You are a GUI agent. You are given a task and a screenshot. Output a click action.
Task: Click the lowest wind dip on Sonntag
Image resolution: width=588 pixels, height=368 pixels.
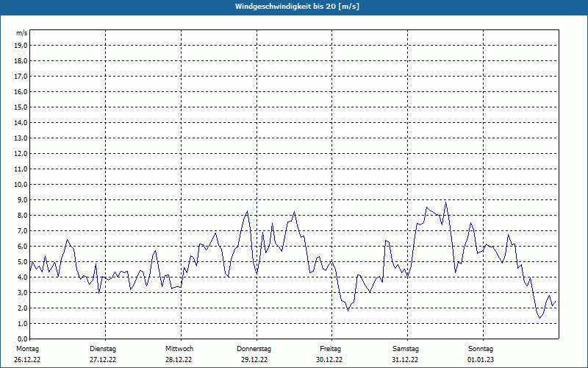540,318
